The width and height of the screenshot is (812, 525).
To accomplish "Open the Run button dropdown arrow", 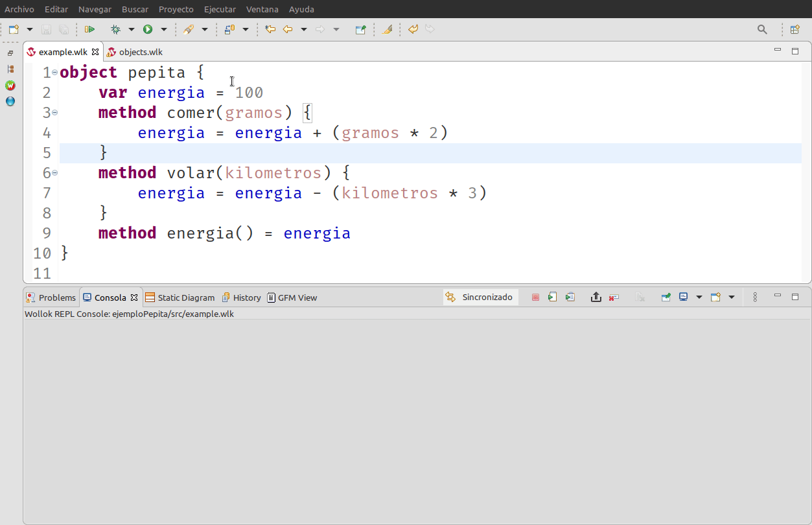I will click(x=164, y=29).
